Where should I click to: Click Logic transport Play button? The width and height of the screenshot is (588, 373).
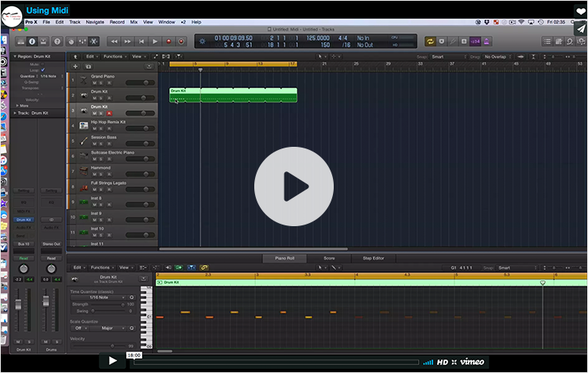tap(155, 41)
